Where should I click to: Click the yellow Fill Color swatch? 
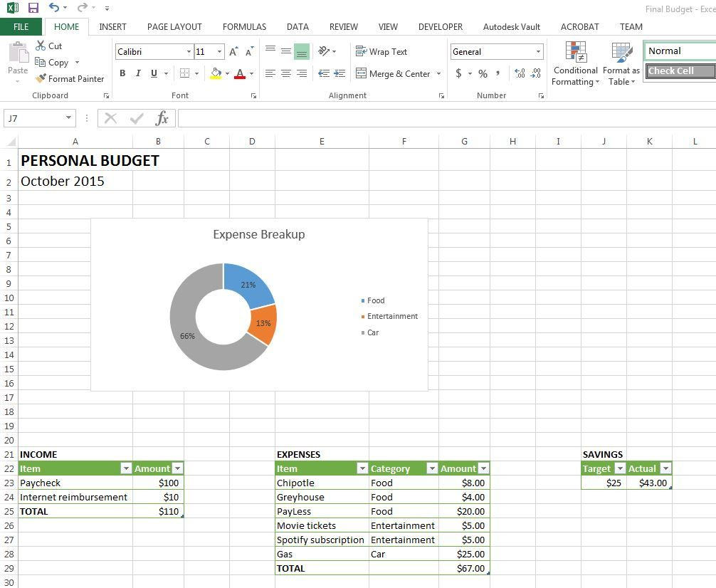tap(216, 73)
